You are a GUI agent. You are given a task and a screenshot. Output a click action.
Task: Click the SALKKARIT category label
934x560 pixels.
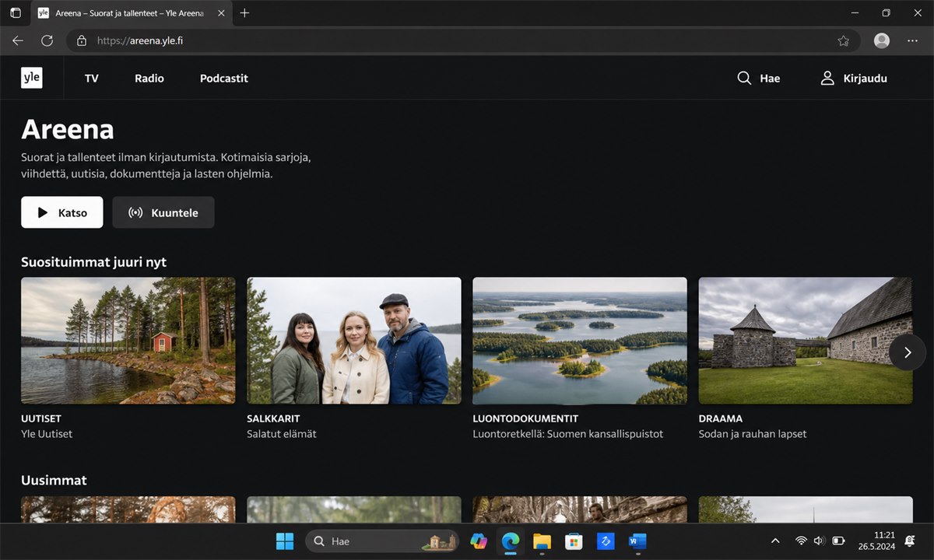point(273,418)
